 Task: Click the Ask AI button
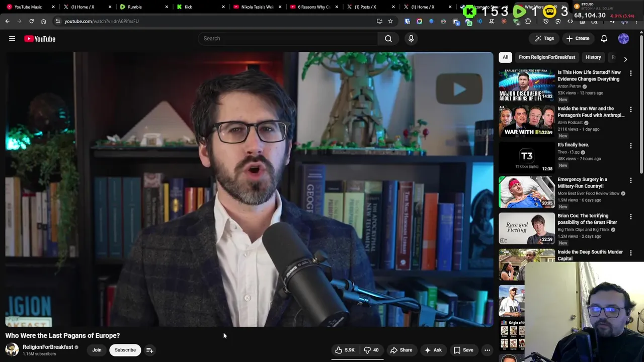(x=433, y=350)
